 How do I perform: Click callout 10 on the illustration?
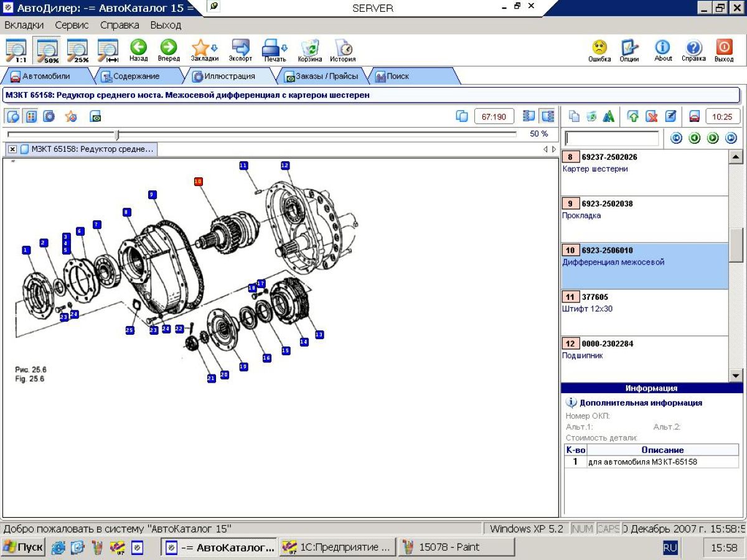click(198, 182)
